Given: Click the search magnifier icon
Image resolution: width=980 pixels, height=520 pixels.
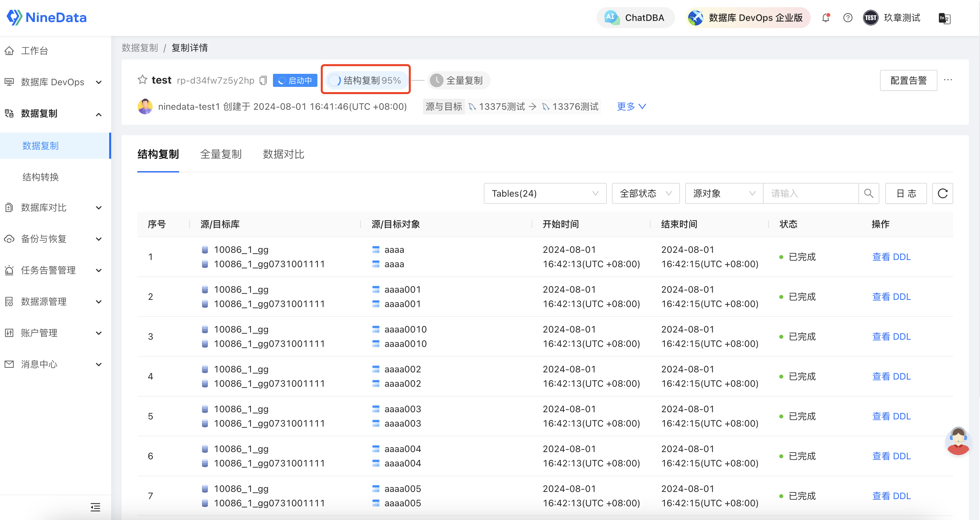Looking at the screenshot, I should click(869, 193).
